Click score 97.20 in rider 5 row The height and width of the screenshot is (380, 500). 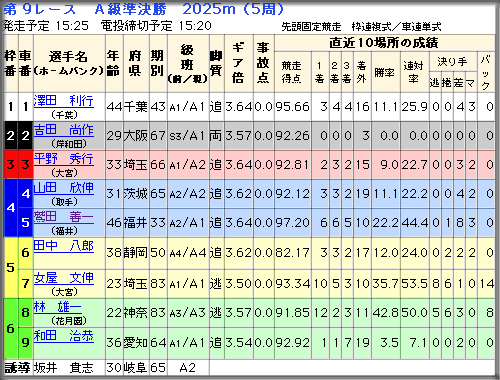[292, 223]
